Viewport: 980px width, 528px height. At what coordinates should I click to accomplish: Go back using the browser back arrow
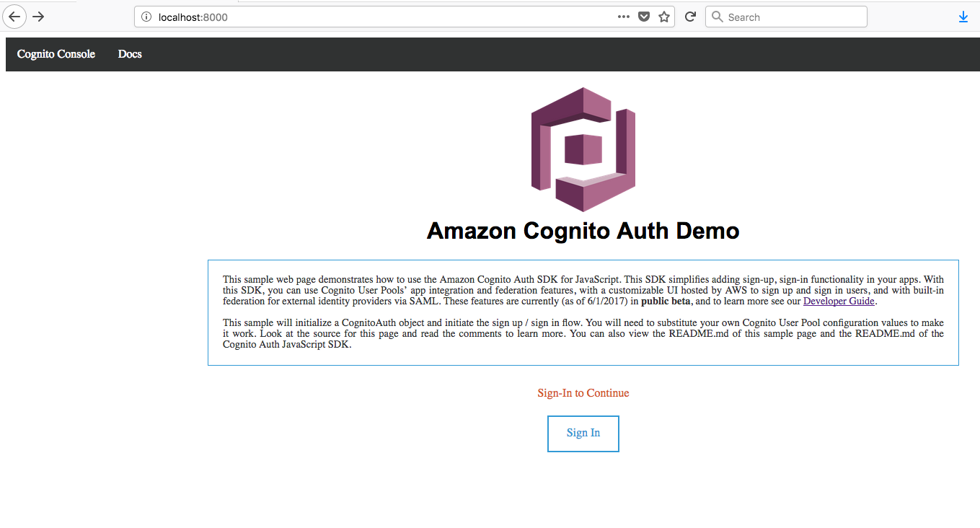click(14, 17)
